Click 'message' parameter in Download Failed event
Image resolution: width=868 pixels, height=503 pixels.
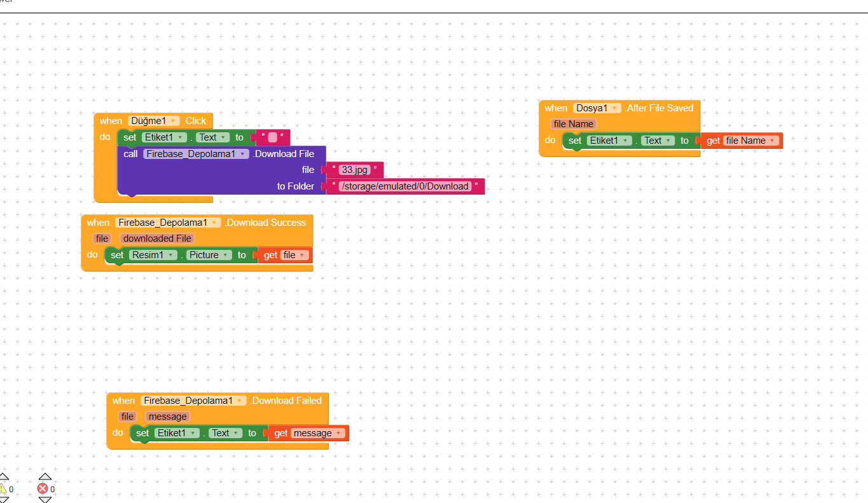click(167, 417)
